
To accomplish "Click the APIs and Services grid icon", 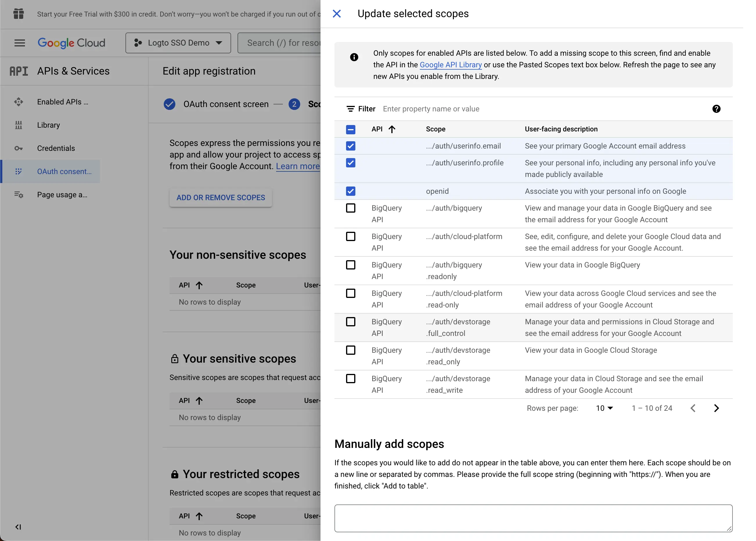I will tap(19, 71).
